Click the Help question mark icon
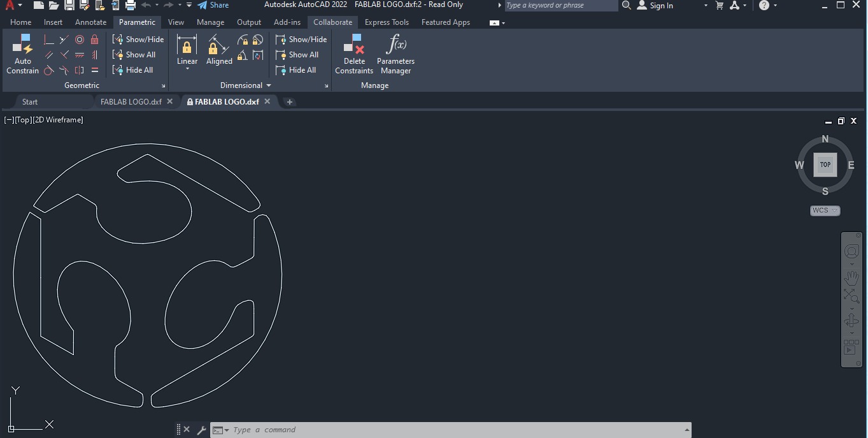Screen dimensions: 868x438 coord(764,5)
